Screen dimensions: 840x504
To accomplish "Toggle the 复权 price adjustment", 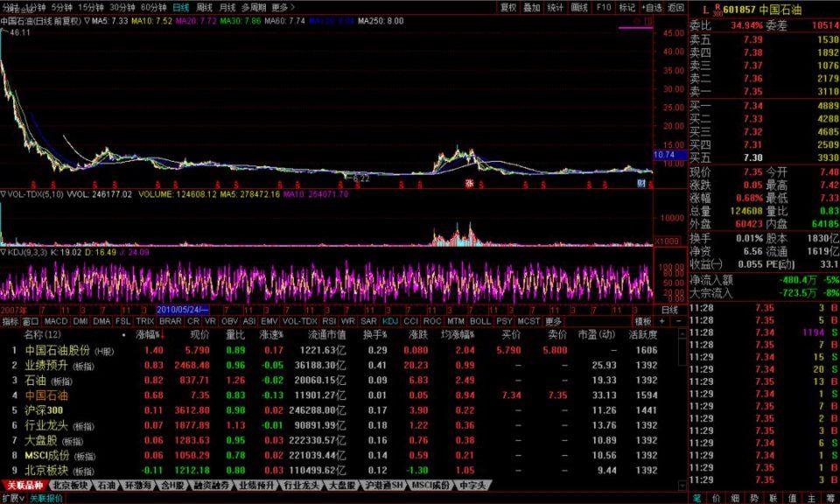I will 508,7.
